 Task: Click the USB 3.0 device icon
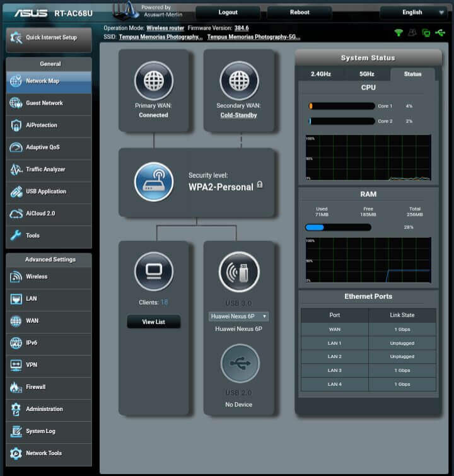pos(239,271)
